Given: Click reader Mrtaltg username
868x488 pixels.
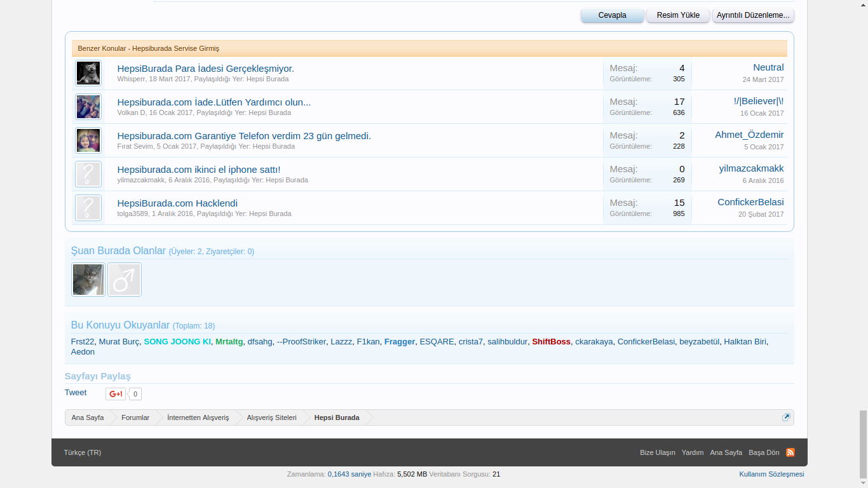Looking at the screenshot, I should (x=229, y=341).
